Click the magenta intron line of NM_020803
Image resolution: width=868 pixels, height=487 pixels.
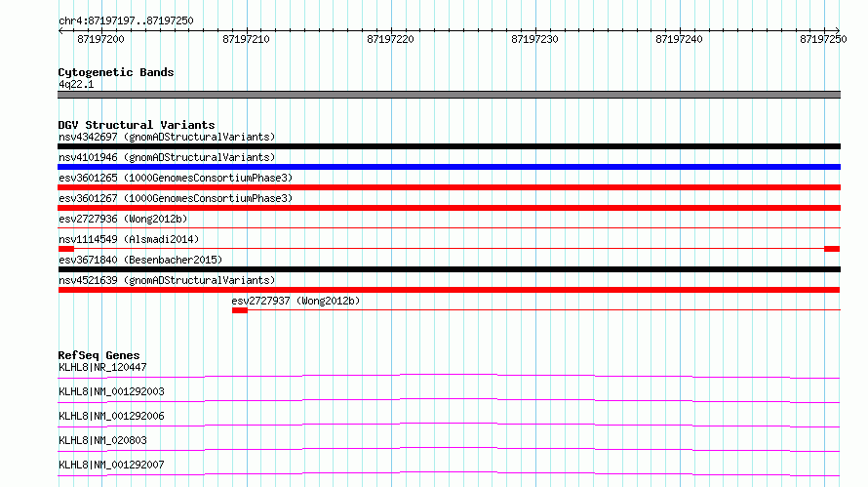(449, 450)
